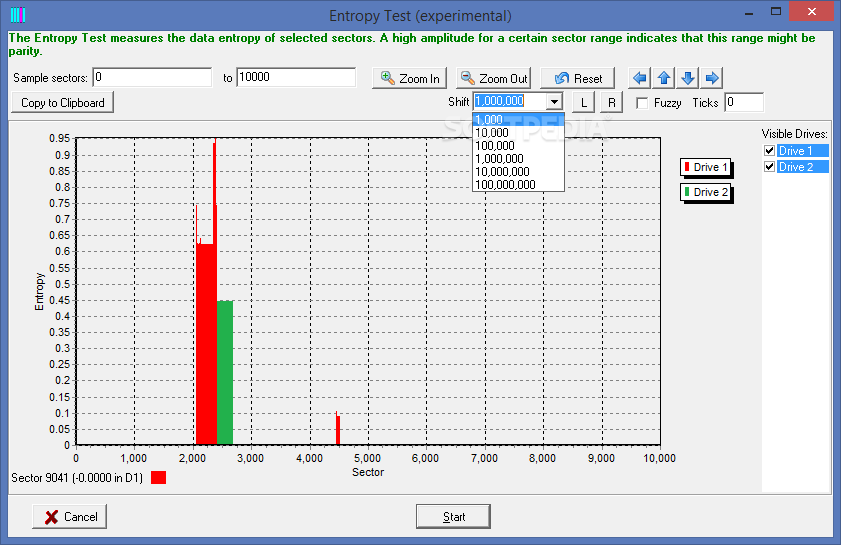Click the application icon in title bar
The image size is (841, 545).
click(x=18, y=14)
